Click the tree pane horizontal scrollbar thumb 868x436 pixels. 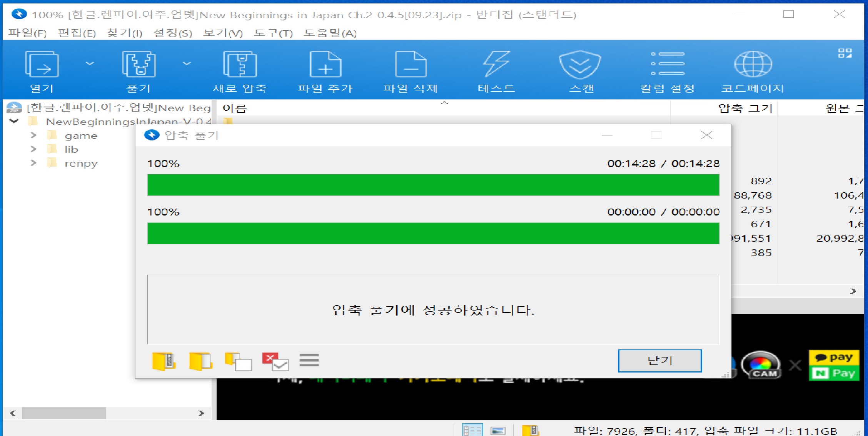(x=64, y=413)
